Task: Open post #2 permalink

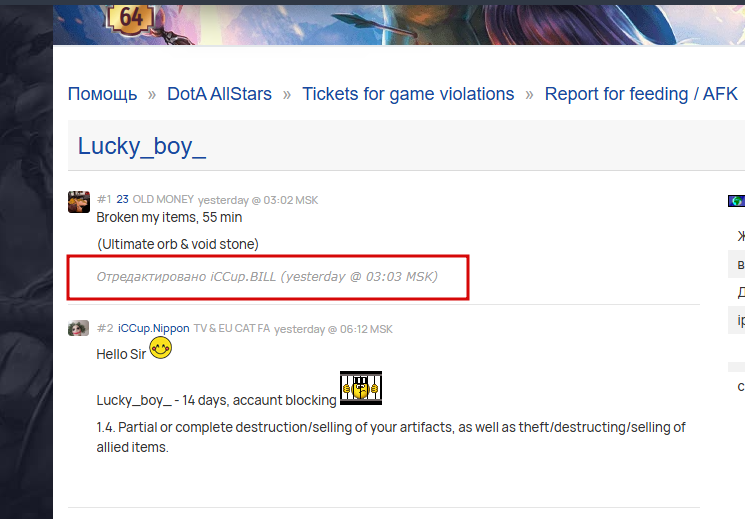Action: [x=105, y=328]
